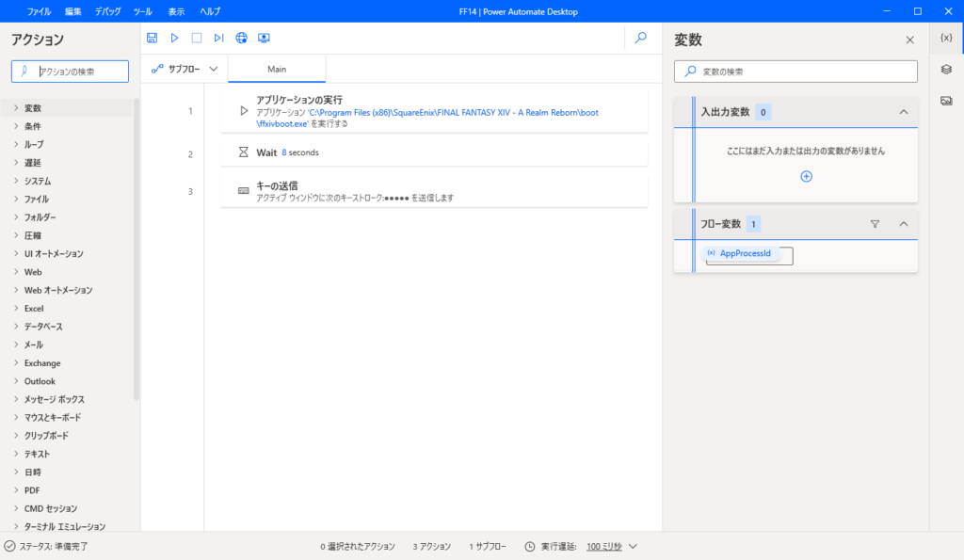964x560 pixels.
Task: Launch the web recorder globe icon
Action: pos(242,38)
